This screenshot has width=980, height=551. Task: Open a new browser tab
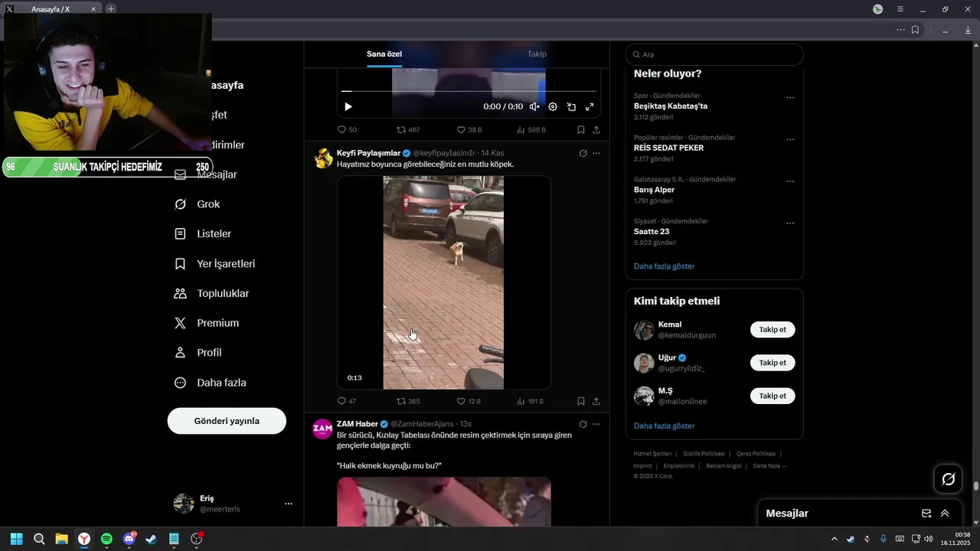point(111,8)
